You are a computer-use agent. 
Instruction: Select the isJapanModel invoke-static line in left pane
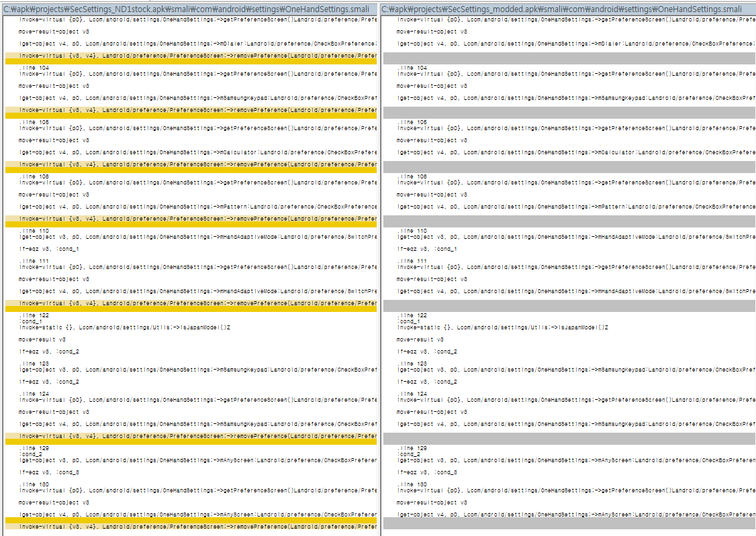click(x=124, y=327)
